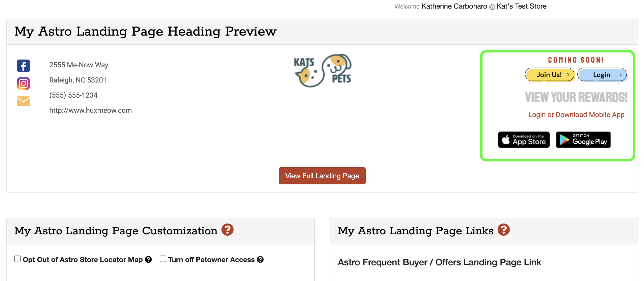Click Login or Download Mobile App link

[576, 115]
